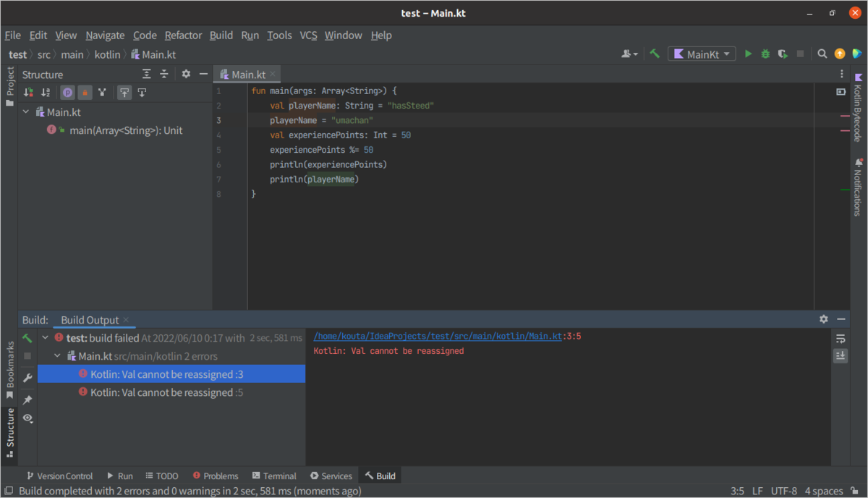Open the editor tabs three-dot menu
The height and width of the screenshot is (498, 868).
[841, 74]
